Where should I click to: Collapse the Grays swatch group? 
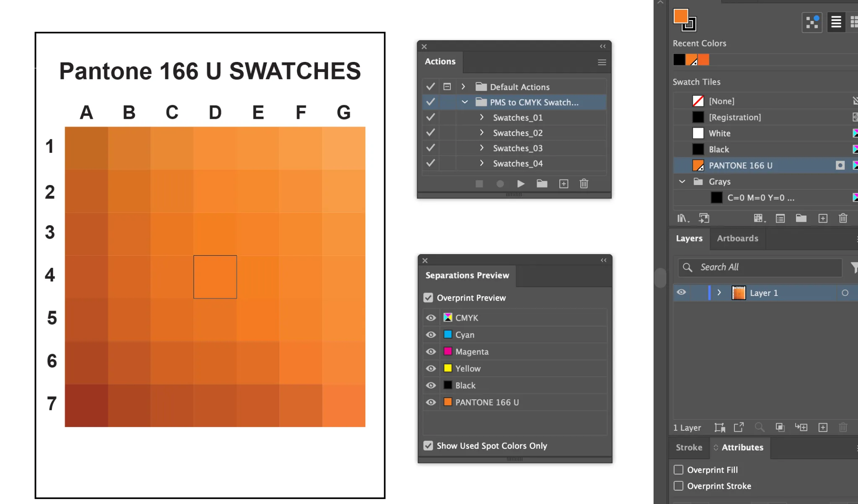[x=682, y=181]
